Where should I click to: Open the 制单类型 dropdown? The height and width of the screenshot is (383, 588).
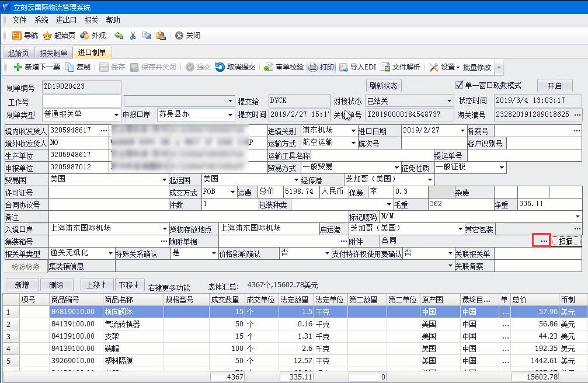coord(116,115)
